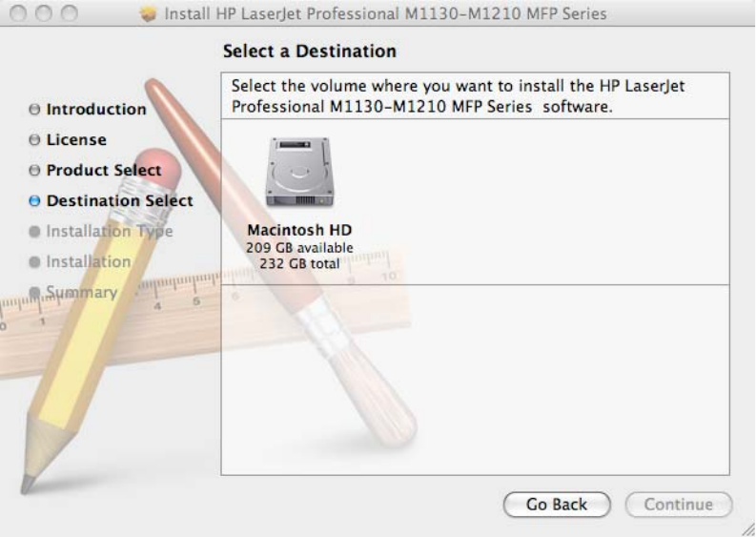The image size is (756, 537).
Task: Click the 'Select a Destination' heading
Action: [310, 51]
